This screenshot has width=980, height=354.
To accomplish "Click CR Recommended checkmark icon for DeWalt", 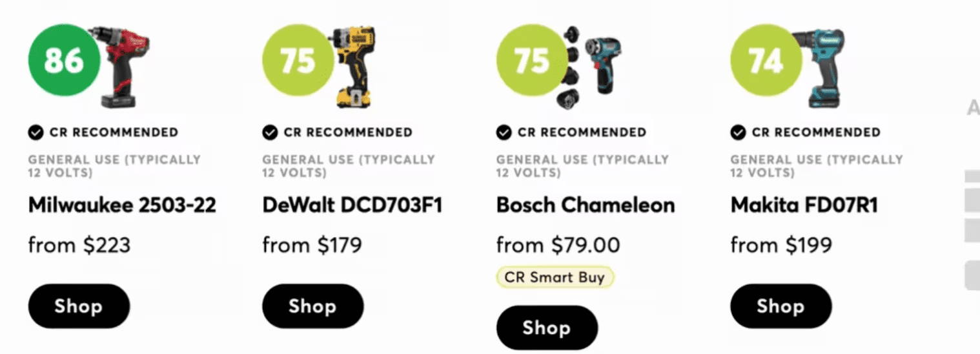I will point(270,132).
